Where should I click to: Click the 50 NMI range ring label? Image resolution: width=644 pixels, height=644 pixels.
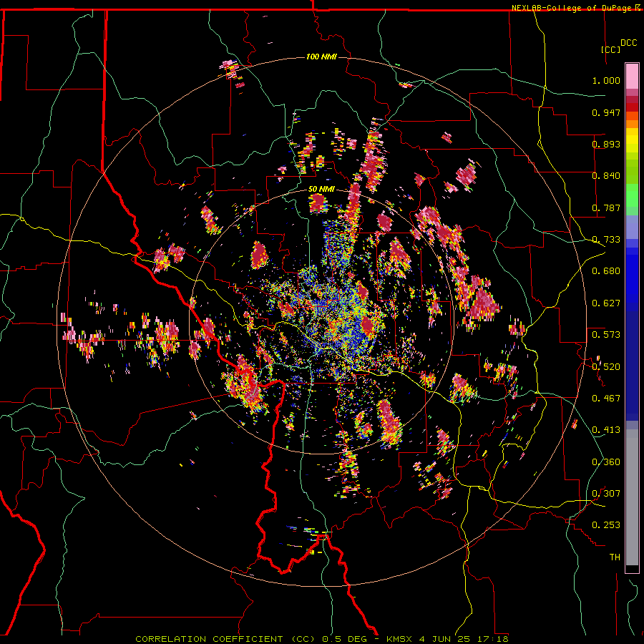321,190
